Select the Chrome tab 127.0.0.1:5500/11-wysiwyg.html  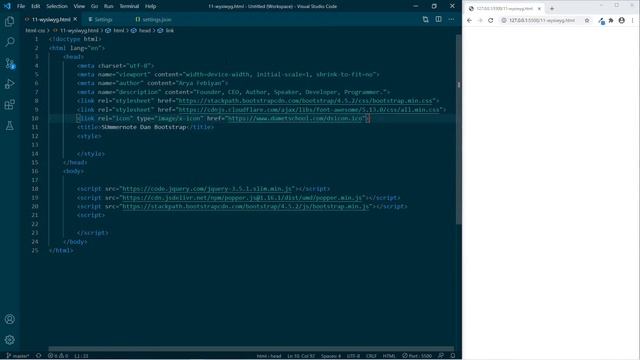point(505,9)
